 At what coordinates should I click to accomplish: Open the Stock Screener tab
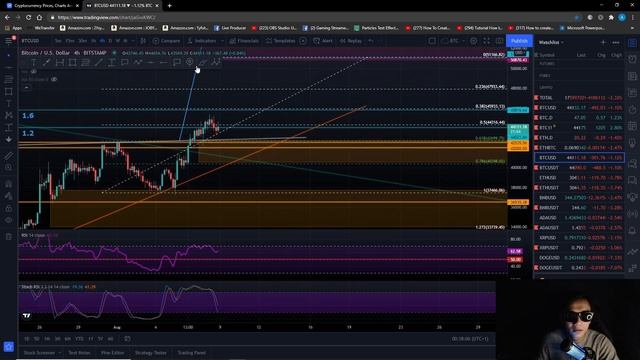[40, 353]
